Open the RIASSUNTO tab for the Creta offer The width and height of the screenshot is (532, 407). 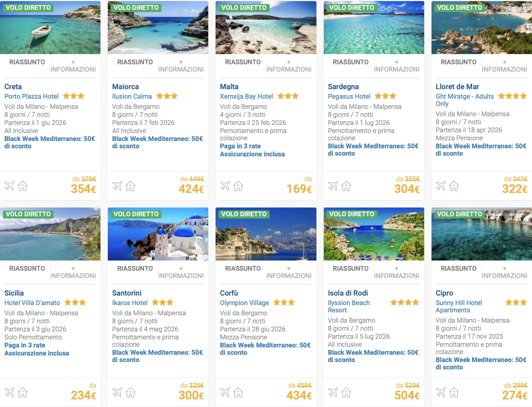(27, 62)
